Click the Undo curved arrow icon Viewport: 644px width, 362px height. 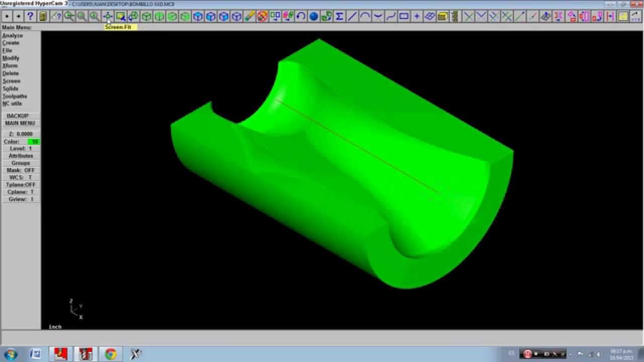[301, 17]
